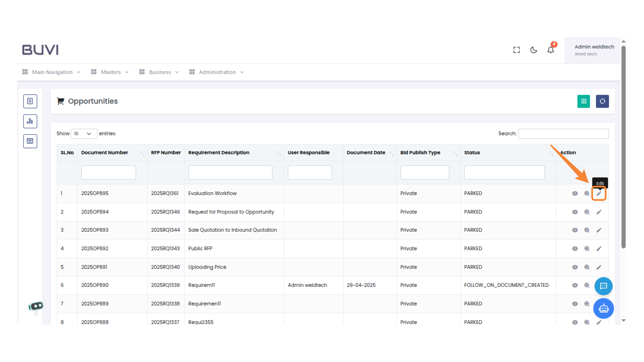The height and width of the screenshot is (362, 644).
Task: Open the Main Navigation menu
Action: click(x=52, y=72)
